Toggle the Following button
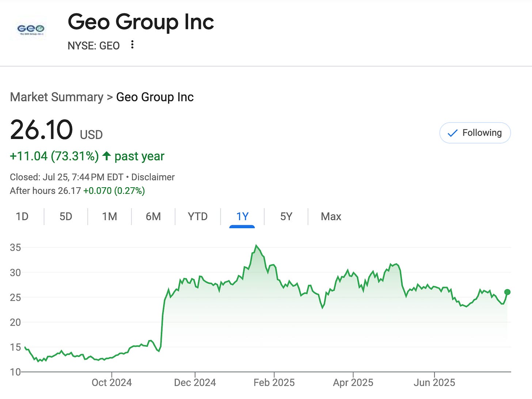Viewport: 532px width, 399px height. 475,133
